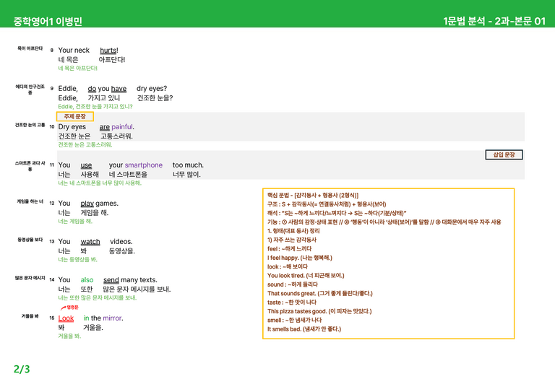
Task: Click the example starting "This pizza tastes good."
Action: [319, 311]
